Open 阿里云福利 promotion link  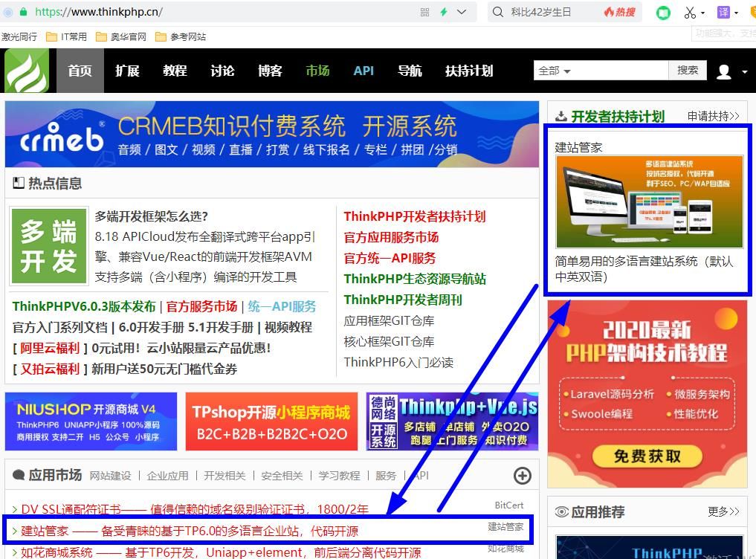pos(50,348)
